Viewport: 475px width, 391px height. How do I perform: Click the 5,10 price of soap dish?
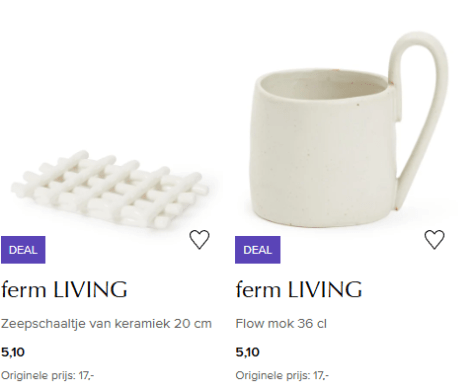13,352
